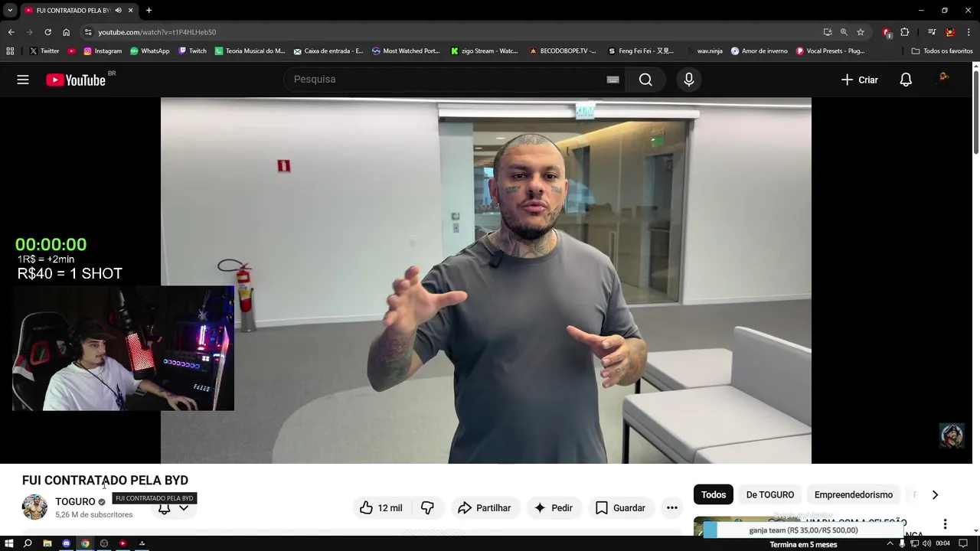Like the video with 12 mil likes
The image size is (980, 551).
(382, 508)
